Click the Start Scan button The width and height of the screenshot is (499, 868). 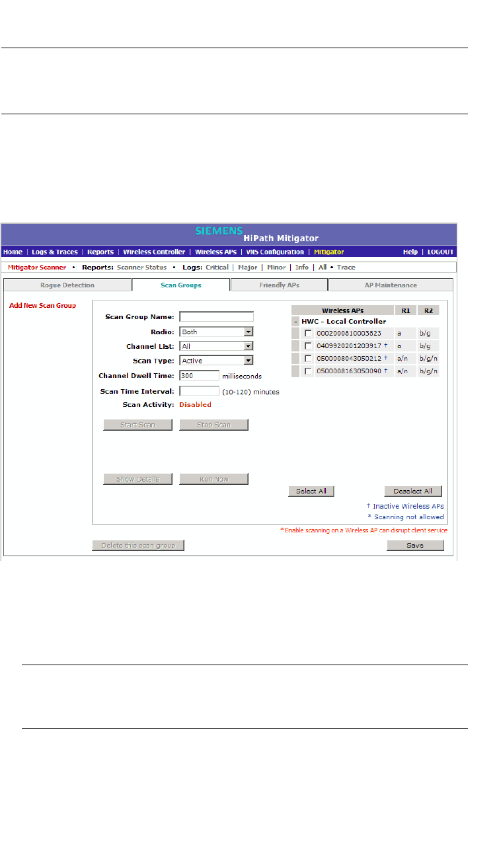[137, 425]
